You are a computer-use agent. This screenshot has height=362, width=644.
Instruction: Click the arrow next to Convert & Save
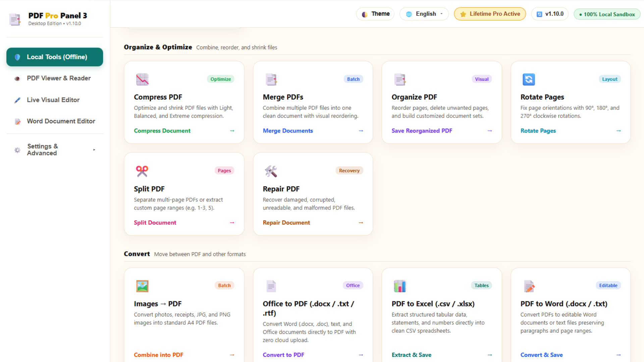(619, 355)
